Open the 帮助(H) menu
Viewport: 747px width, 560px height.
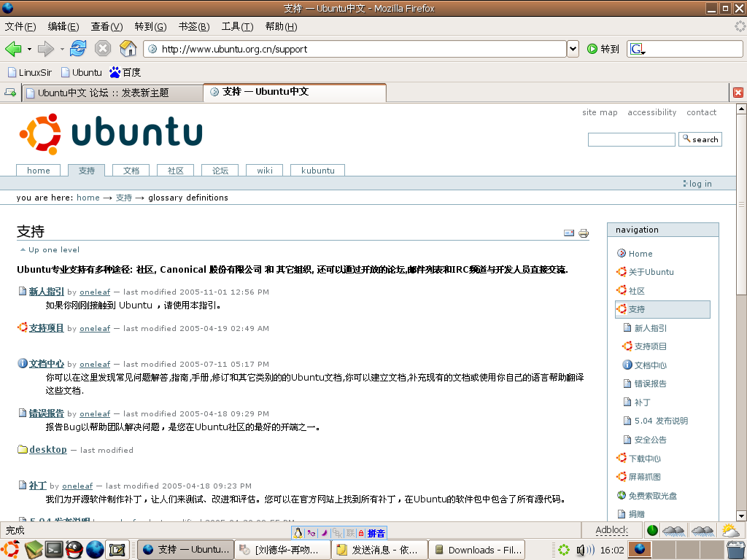pyautogui.click(x=281, y=27)
